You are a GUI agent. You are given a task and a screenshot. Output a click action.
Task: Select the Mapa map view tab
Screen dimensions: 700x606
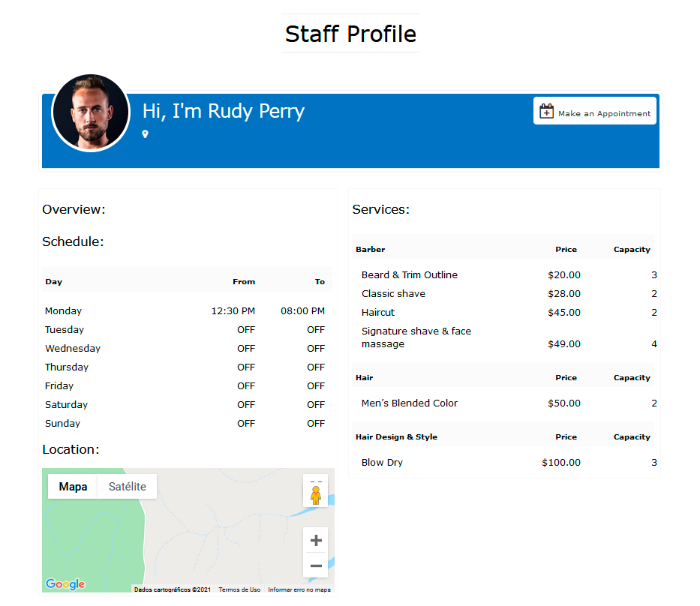tap(73, 487)
